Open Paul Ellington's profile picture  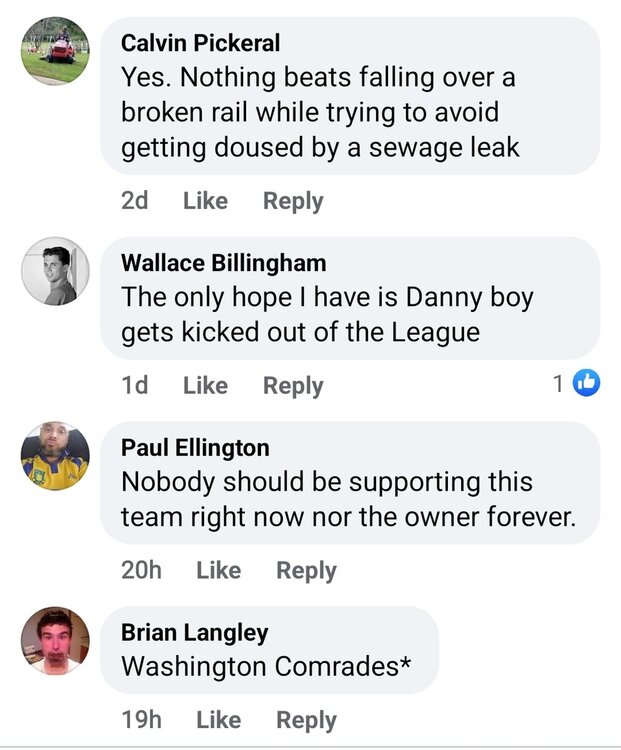[56, 456]
